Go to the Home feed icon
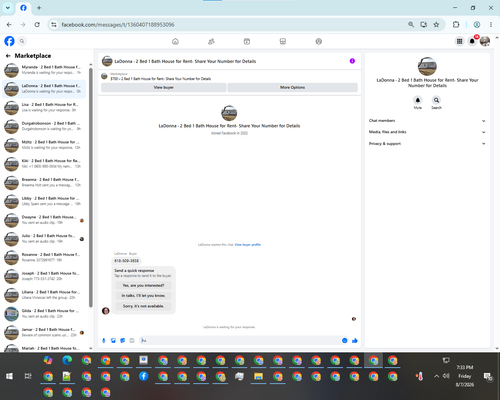This screenshot has width=500, height=400. click(x=175, y=41)
